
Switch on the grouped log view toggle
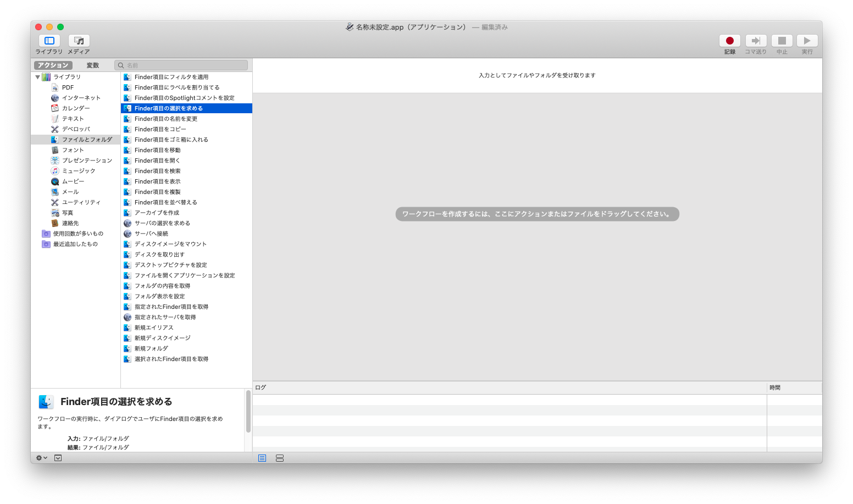coord(280,458)
